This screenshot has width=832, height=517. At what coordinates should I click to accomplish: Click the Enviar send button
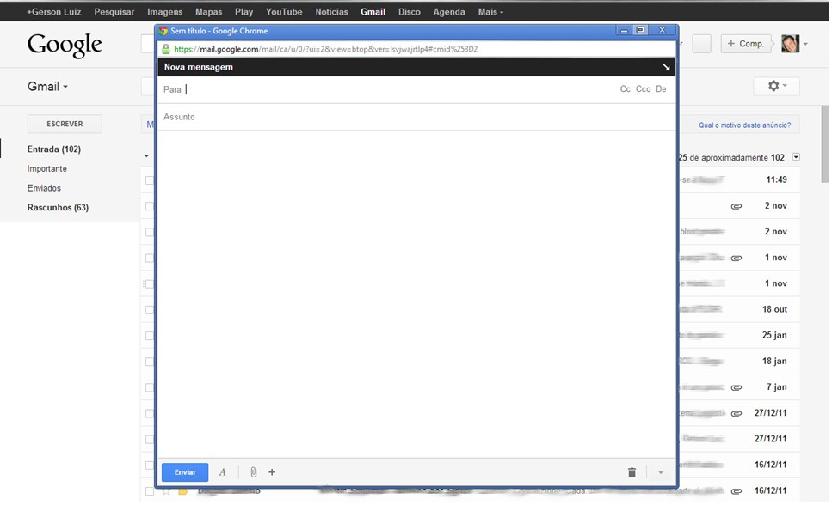185,472
